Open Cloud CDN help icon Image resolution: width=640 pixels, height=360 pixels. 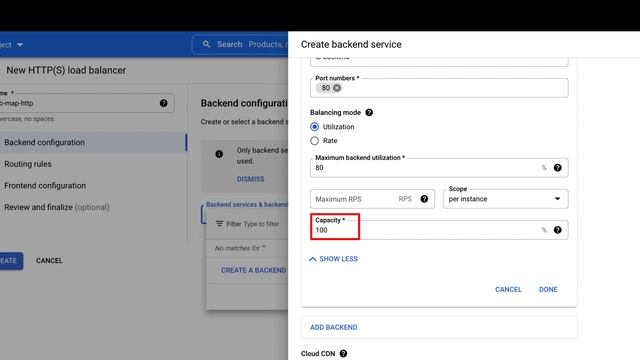point(343,353)
